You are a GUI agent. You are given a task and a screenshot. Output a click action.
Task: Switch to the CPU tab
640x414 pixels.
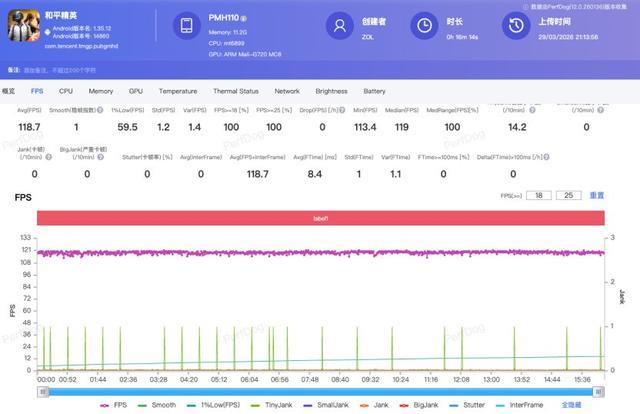pyautogui.click(x=66, y=91)
